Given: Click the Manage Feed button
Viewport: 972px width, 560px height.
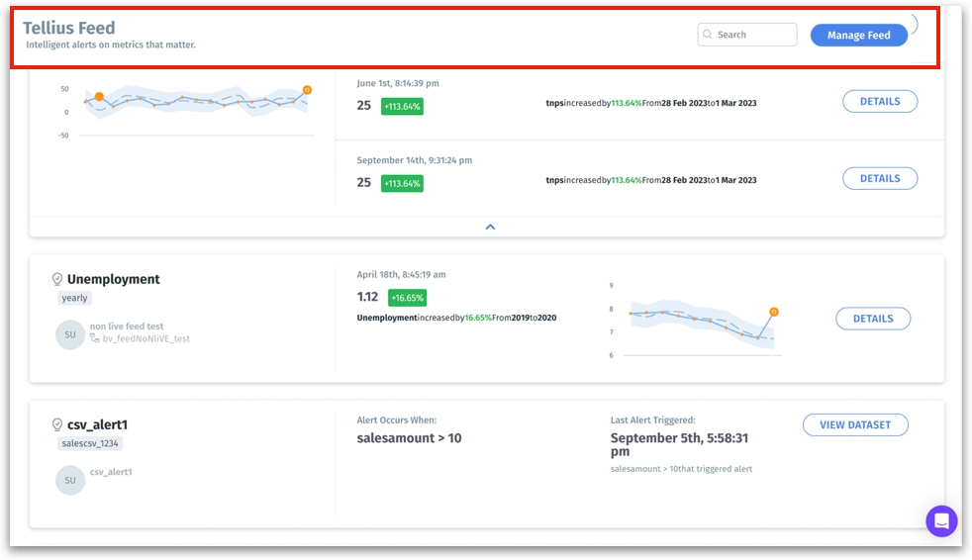Looking at the screenshot, I should [x=858, y=35].
